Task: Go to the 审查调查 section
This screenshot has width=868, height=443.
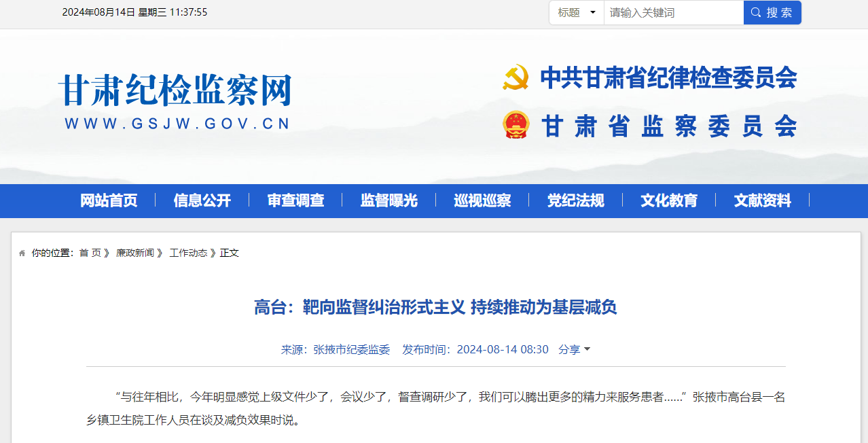Action: tap(295, 200)
